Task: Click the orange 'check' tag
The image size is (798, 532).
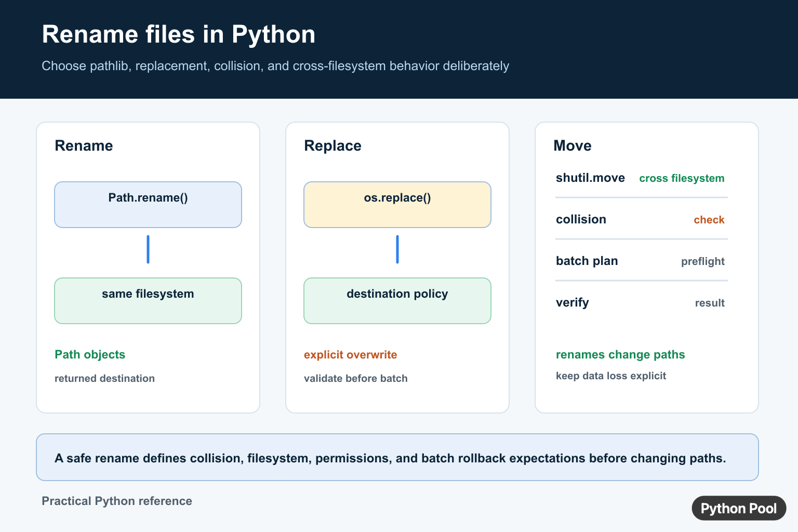Action: coord(709,220)
